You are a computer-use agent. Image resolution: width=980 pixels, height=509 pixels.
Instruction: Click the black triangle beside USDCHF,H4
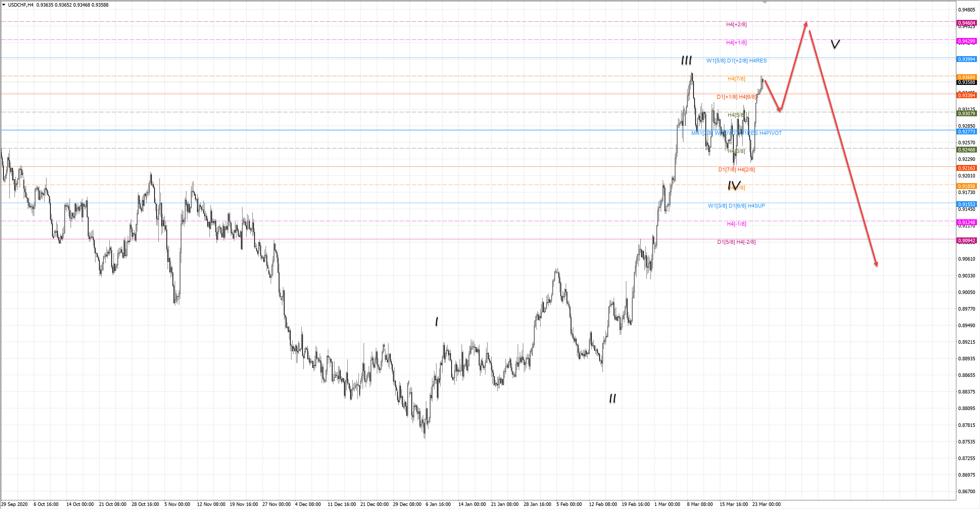[4, 5]
